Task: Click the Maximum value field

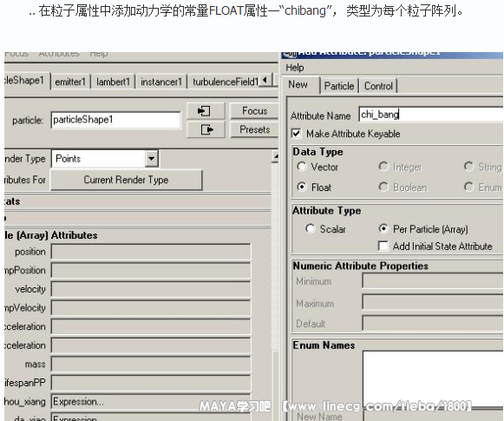Action: click(433, 302)
